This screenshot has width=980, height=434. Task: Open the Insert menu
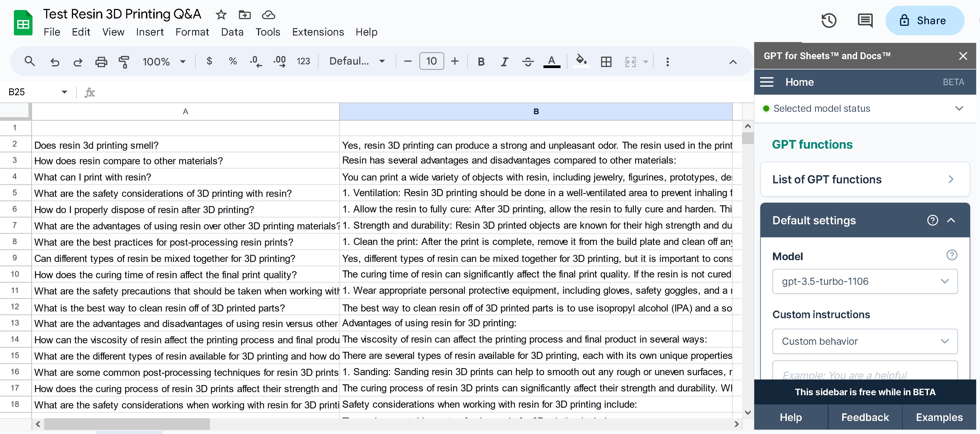coord(150,32)
